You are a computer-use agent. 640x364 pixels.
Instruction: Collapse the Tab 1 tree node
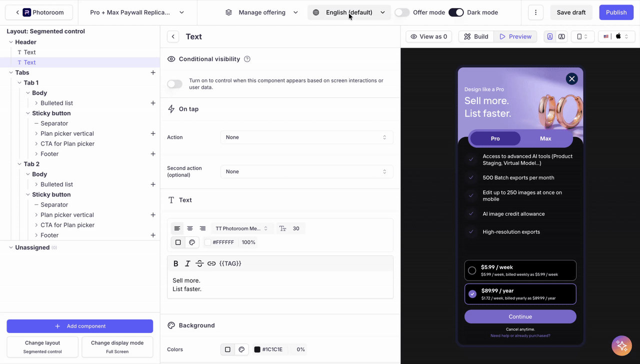19,83
